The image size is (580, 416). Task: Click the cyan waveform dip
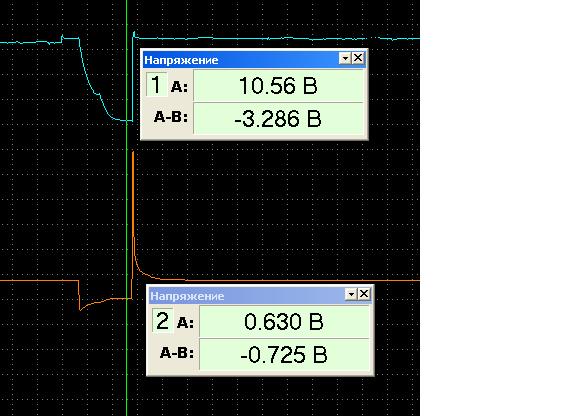(105, 80)
